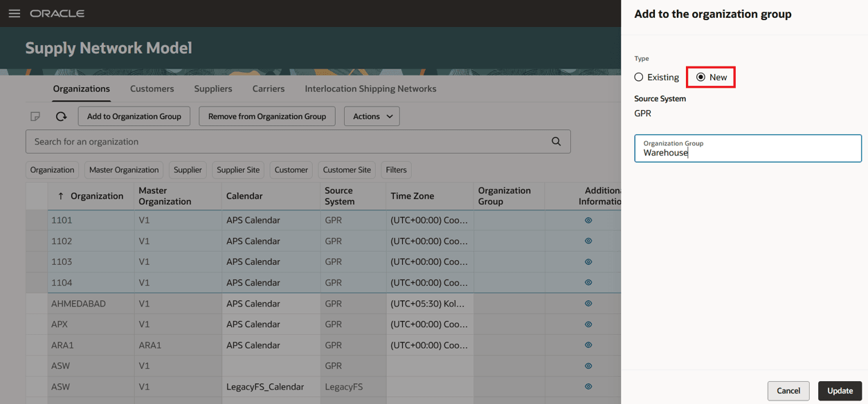Open the Filters chip options
The height and width of the screenshot is (404, 868).
click(396, 169)
